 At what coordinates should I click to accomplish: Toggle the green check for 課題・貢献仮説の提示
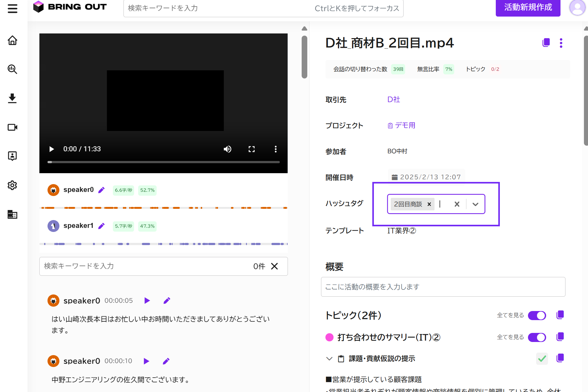tap(542, 359)
